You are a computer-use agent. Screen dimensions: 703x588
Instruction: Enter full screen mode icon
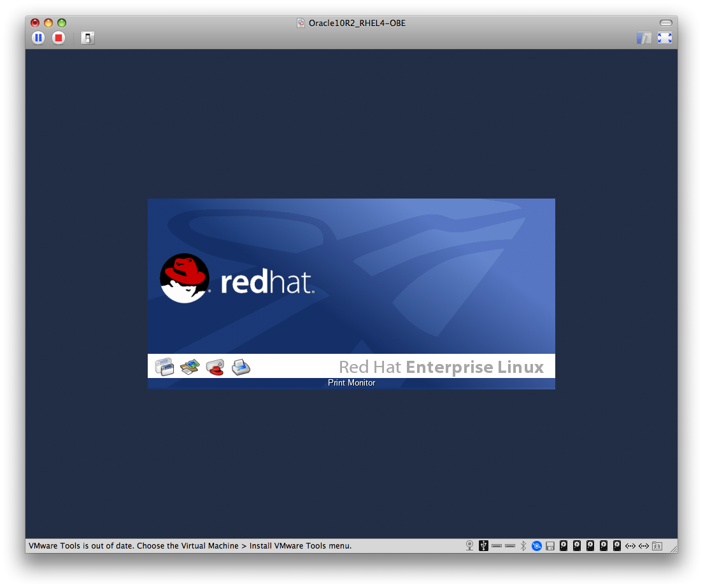pyautogui.click(x=665, y=38)
